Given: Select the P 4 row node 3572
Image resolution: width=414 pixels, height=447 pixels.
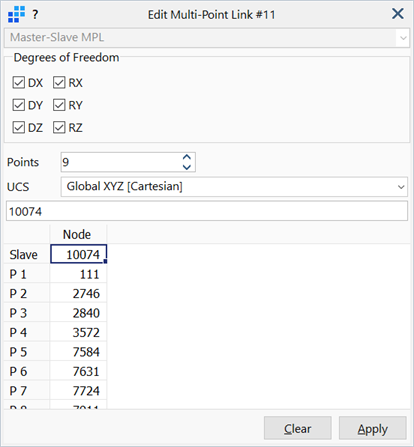Looking at the screenshot, I should [x=78, y=332].
